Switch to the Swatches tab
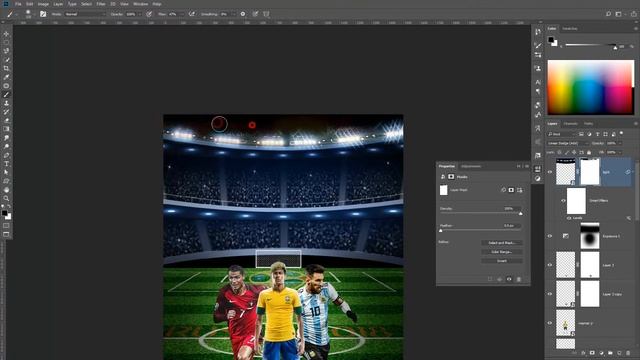Screen dimensions: 640x360 [x=570, y=29]
